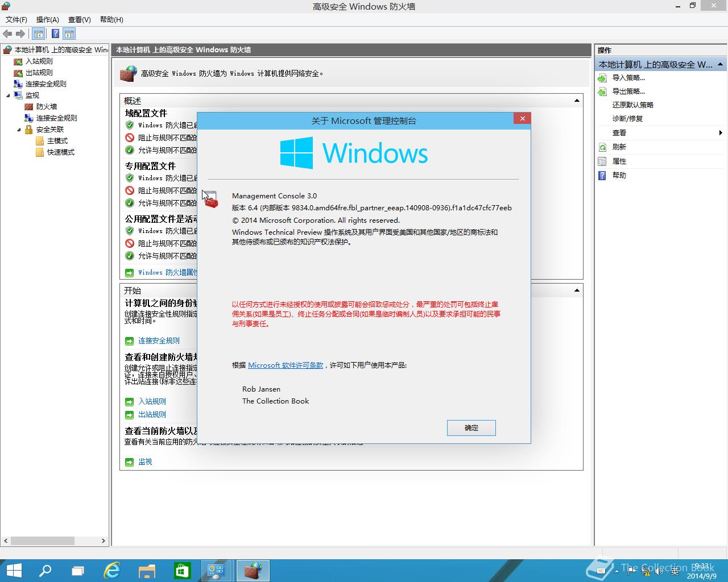Open the Store icon on the taskbar
The height and width of the screenshot is (582, 728).
click(x=182, y=570)
